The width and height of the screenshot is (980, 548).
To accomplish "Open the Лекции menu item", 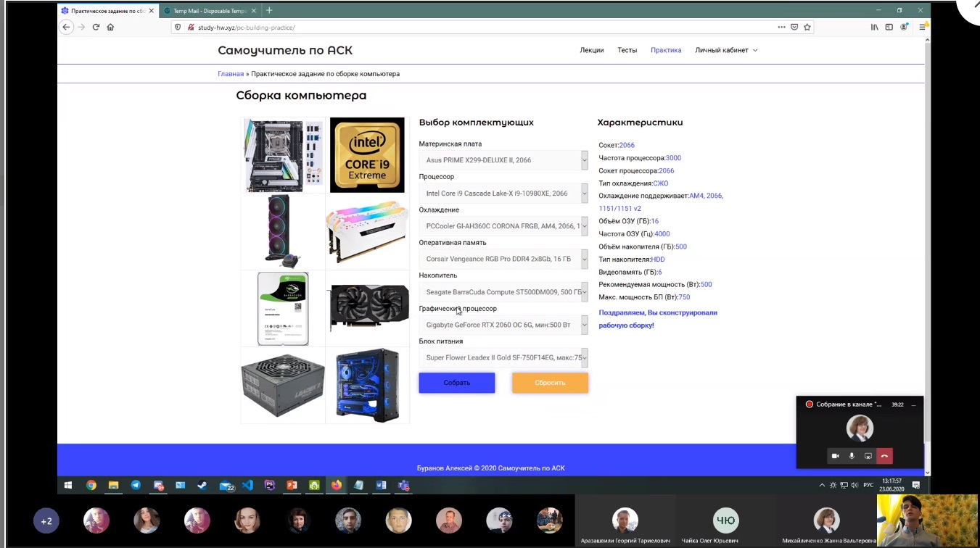I will [x=592, y=50].
